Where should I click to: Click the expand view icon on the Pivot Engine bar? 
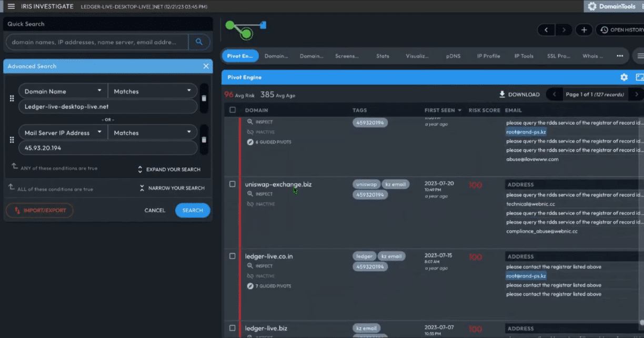pyautogui.click(x=639, y=77)
